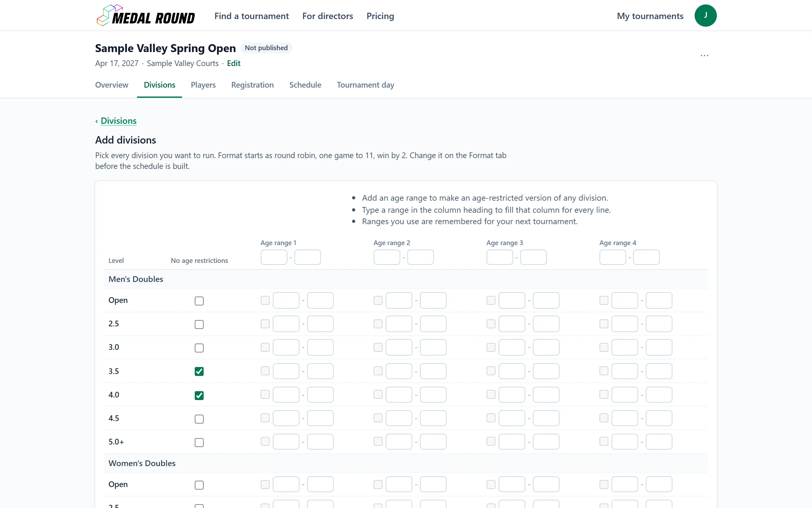Screen dimensions: 812x508
Task: Click the Age range 4 heading minimum field
Action: pos(612,257)
